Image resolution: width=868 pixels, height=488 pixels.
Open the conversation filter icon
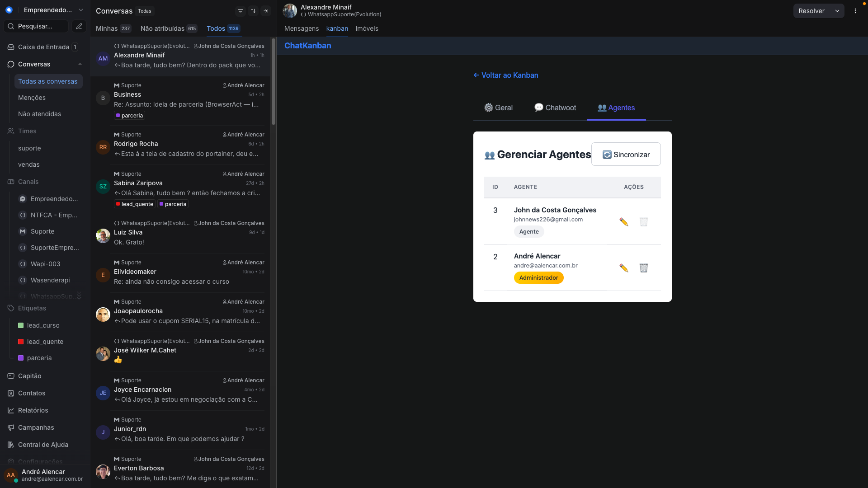click(x=241, y=11)
